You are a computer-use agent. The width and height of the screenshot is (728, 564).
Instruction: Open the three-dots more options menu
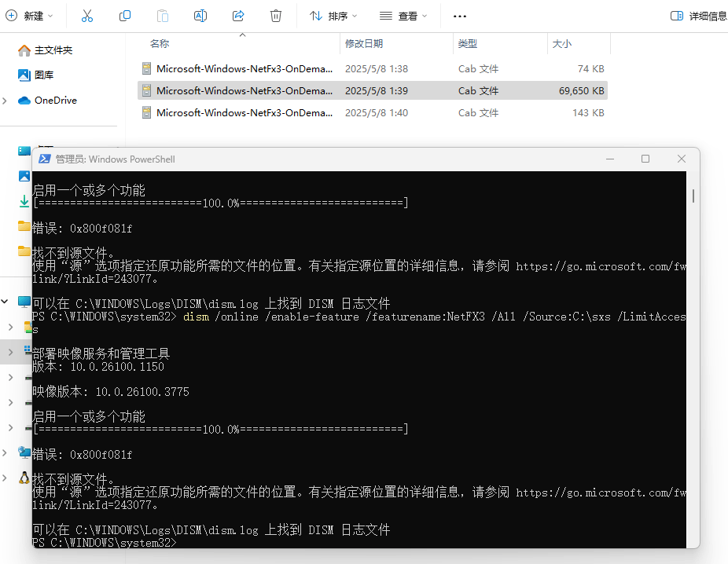coord(460,16)
